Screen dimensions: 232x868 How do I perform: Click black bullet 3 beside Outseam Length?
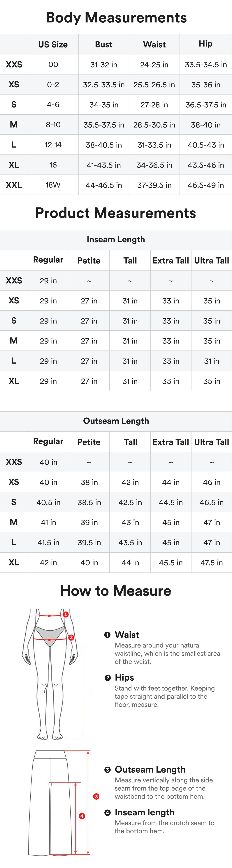tap(108, 770)
